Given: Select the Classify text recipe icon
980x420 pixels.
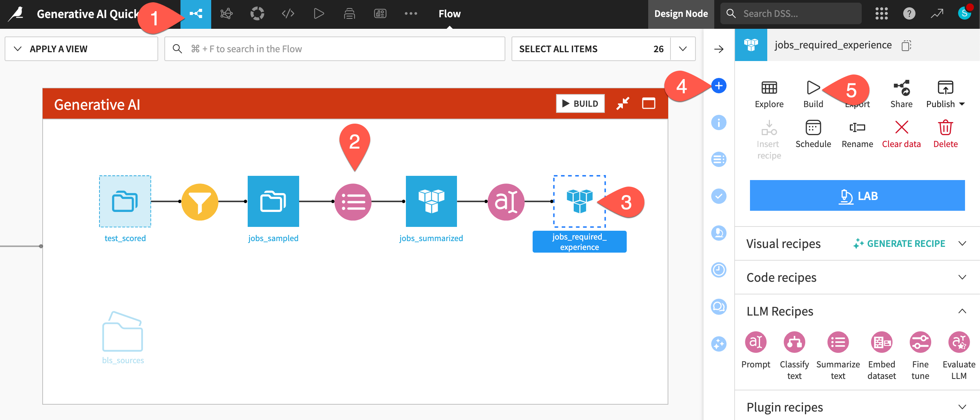Looking at the screenshot, I should [x=795, y=342].
